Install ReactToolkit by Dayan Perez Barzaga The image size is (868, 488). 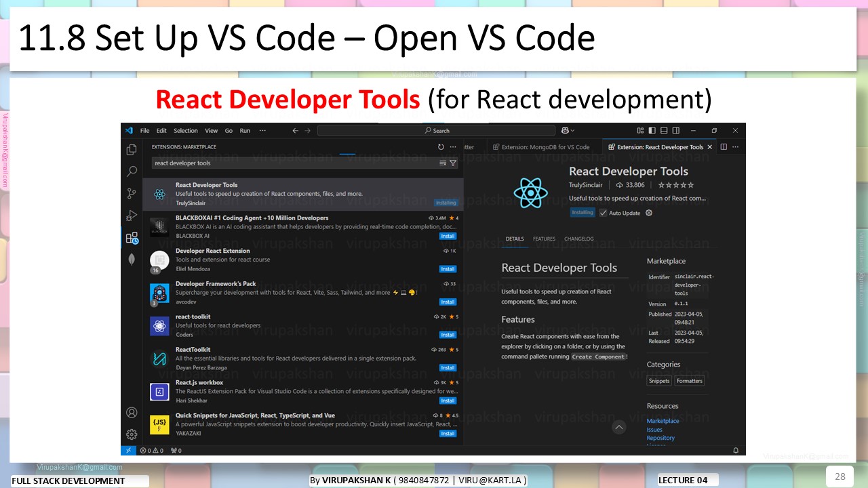(x=448, y=367)
